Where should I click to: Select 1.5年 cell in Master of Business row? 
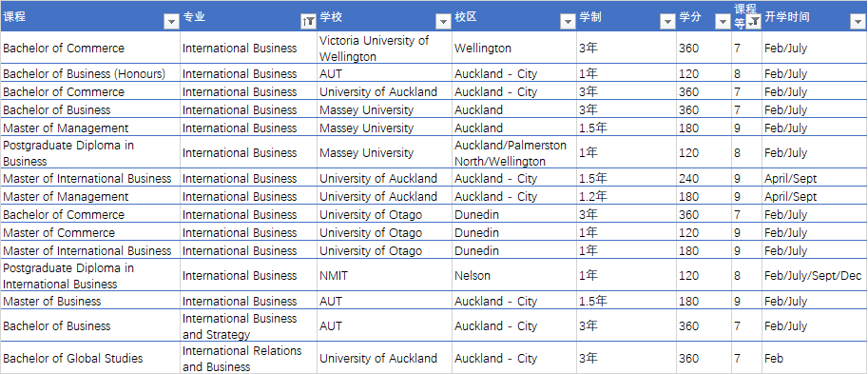626,302
